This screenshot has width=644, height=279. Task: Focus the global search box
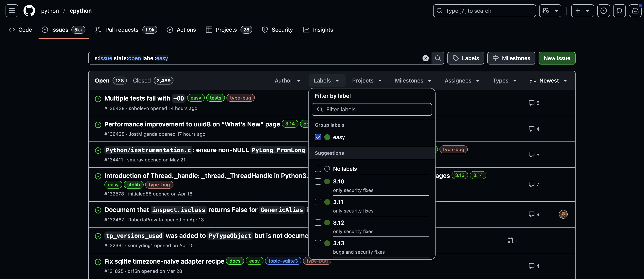484,11
